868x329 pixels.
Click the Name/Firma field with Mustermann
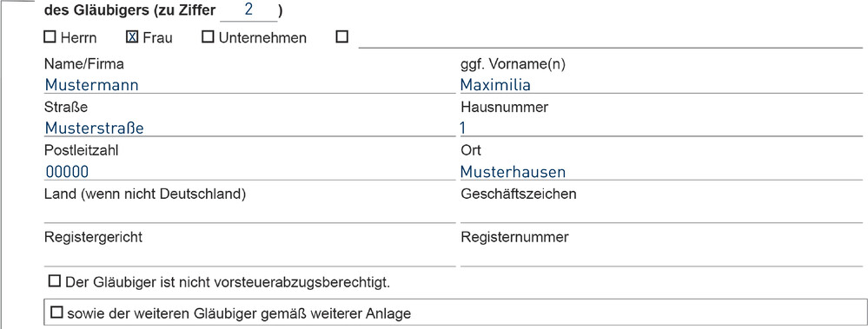click(x=249, y=84)
